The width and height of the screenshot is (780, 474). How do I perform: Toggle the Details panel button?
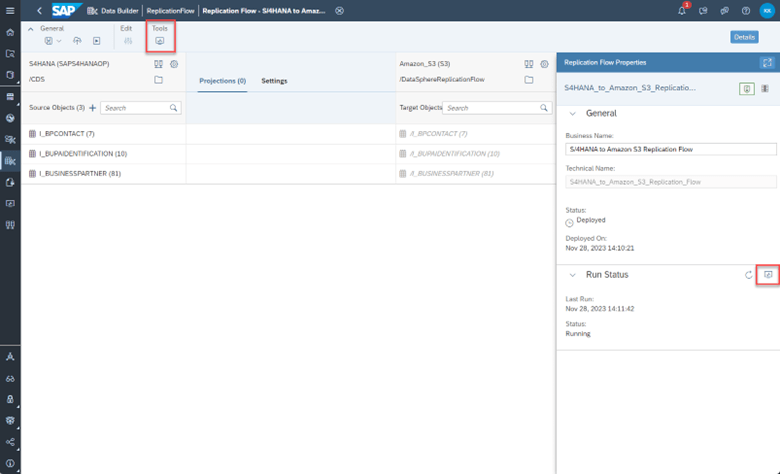744,37
